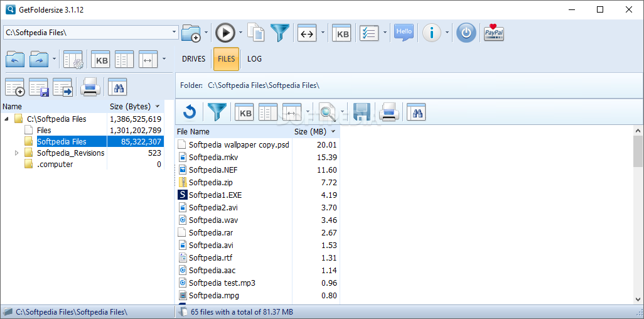Click the KB size unit icon in the top toolbar
This screenshot has height=319, width=644.
point(343,33)
